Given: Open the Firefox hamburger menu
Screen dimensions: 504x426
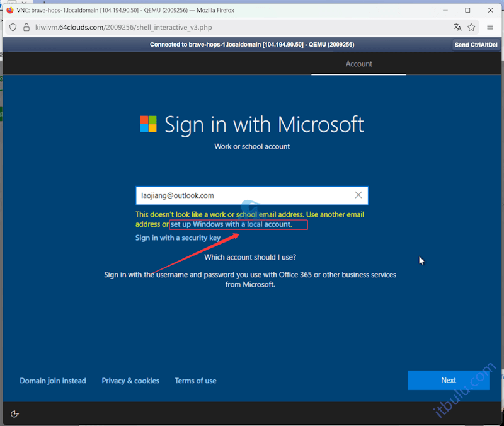Looking at the screenshot, I should (x=490, y=27).
